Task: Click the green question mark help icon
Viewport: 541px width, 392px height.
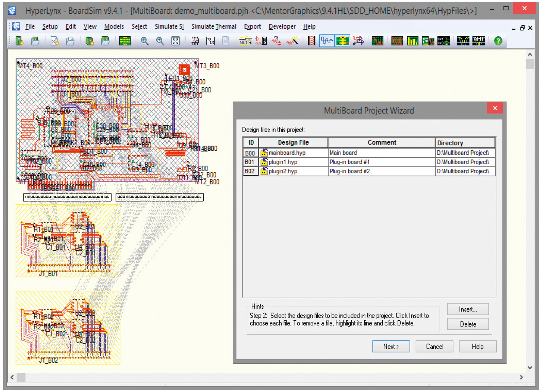Action: pos(498,41)
